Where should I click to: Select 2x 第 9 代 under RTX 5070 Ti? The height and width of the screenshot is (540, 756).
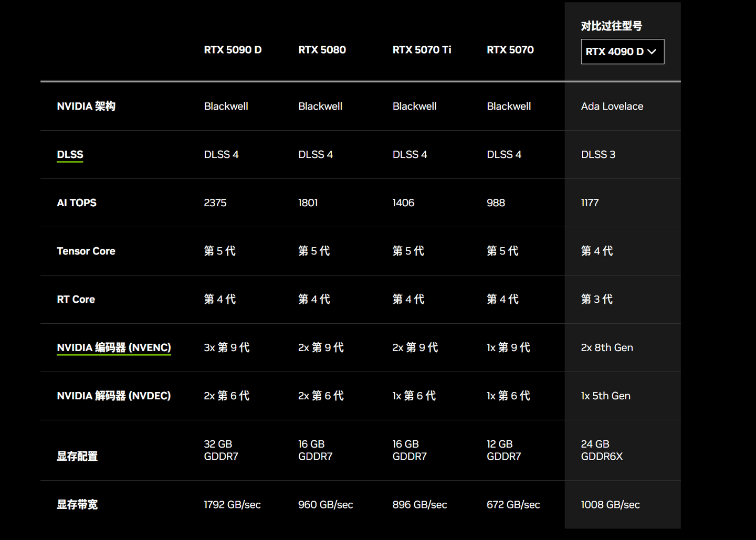point(415,347)
